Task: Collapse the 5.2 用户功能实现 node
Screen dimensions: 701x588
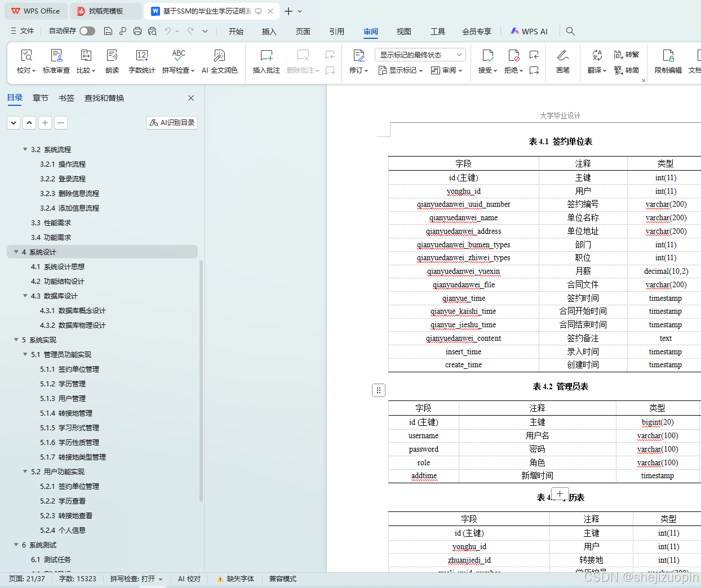Action: 25,471
